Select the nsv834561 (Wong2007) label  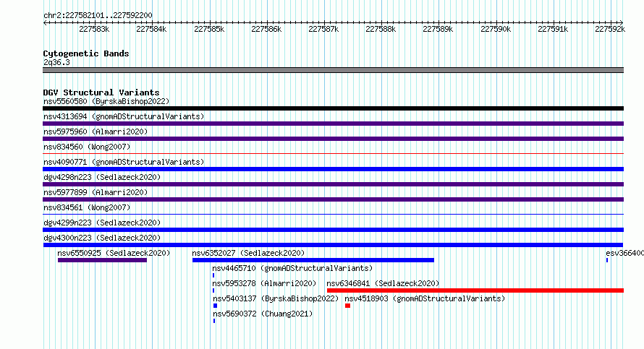[87, 207]
